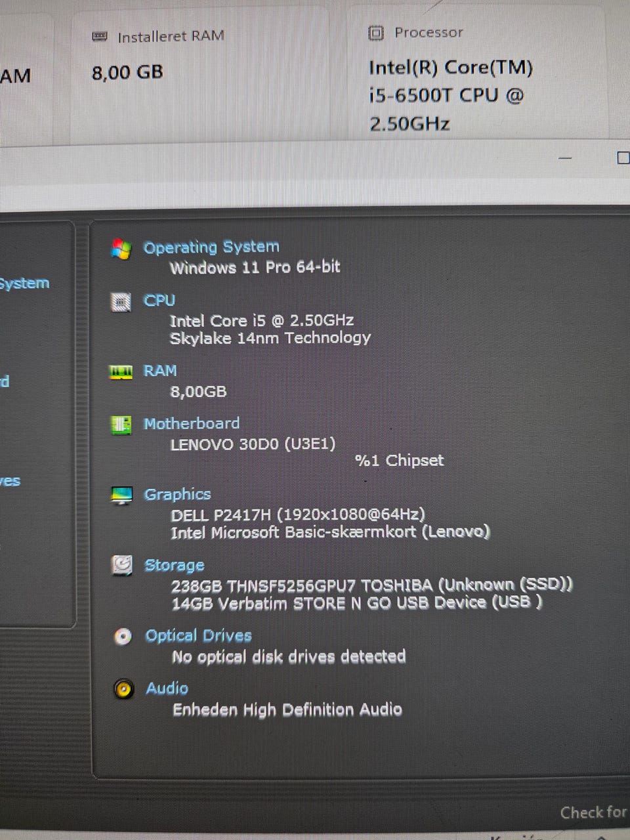Image resolution: width=630 pixels, height=840 pixels.
Task: Select the 238GB TOSHIBA SSD line
Action: (371, 585)
